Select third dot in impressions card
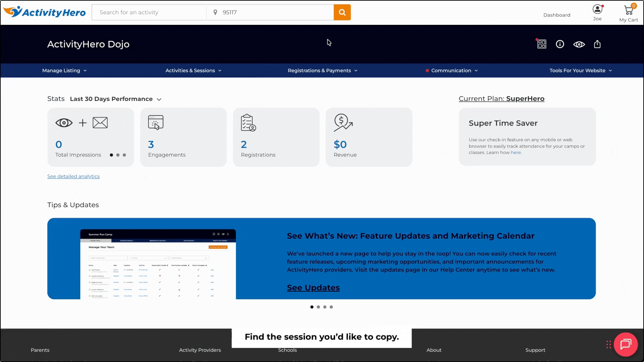This screenshot has height=362, width=644. (124, 155)
